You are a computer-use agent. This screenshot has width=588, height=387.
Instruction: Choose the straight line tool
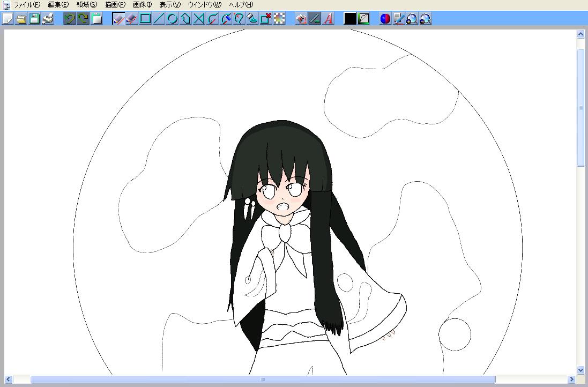click(x=159, y=18)
